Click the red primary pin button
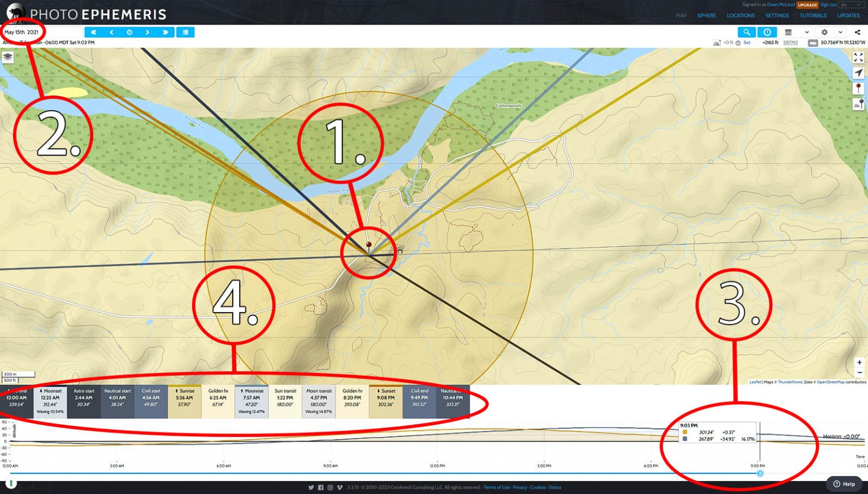Image resolution: width=868 pixels, height=494 pixels. click(858, 88)
